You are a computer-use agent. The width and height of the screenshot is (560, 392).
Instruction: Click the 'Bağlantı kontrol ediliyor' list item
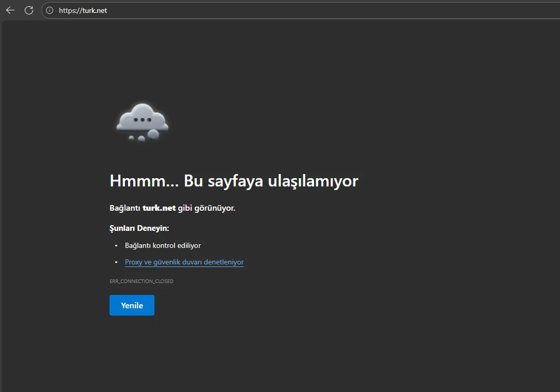coord(163,245)
